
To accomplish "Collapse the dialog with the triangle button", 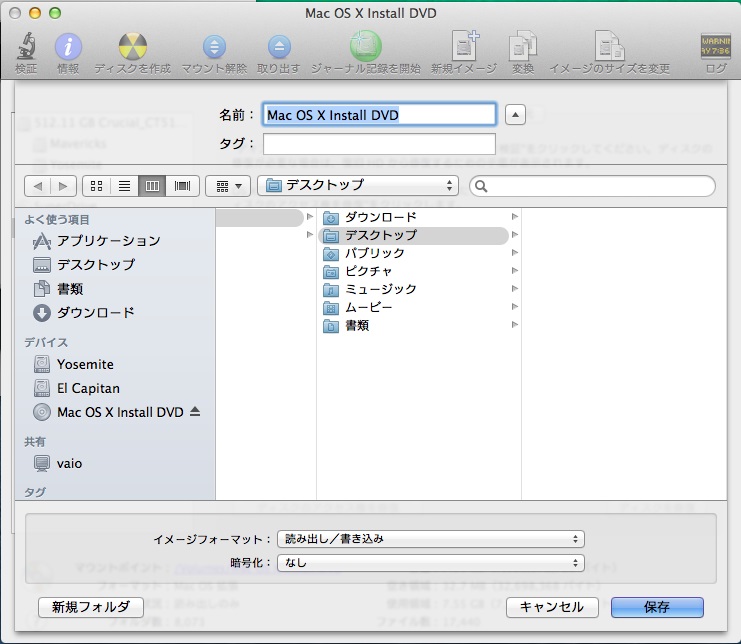I will tap(515, 115).
